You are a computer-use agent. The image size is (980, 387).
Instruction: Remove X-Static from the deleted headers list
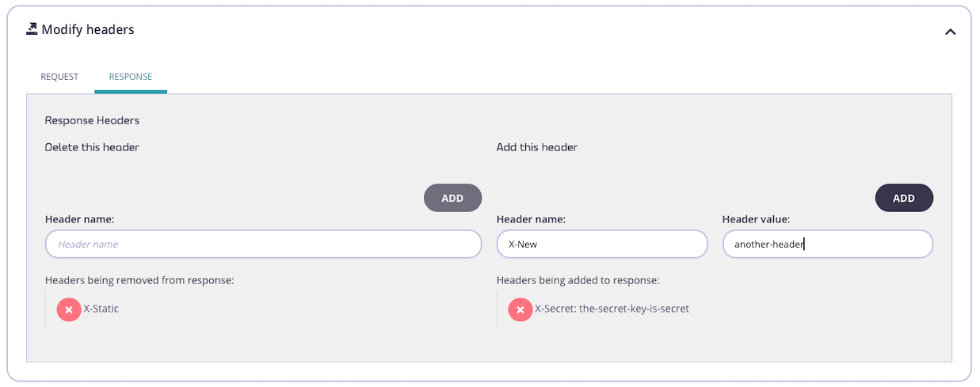[69, 309]
